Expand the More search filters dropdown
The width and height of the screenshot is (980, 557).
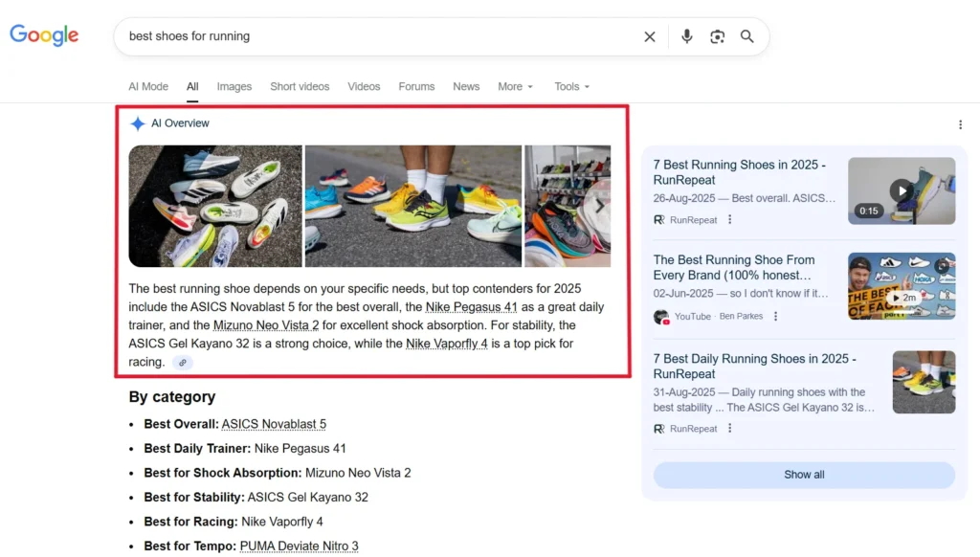(515, 86)
